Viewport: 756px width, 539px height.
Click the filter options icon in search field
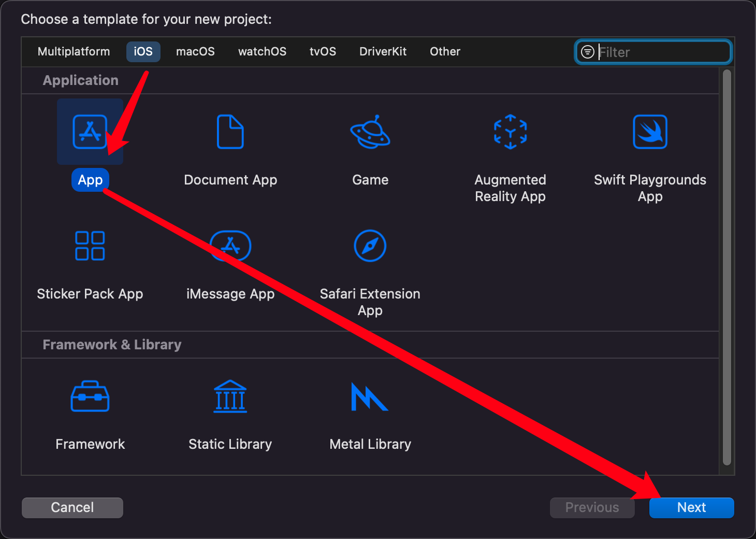tap(588, 52)
